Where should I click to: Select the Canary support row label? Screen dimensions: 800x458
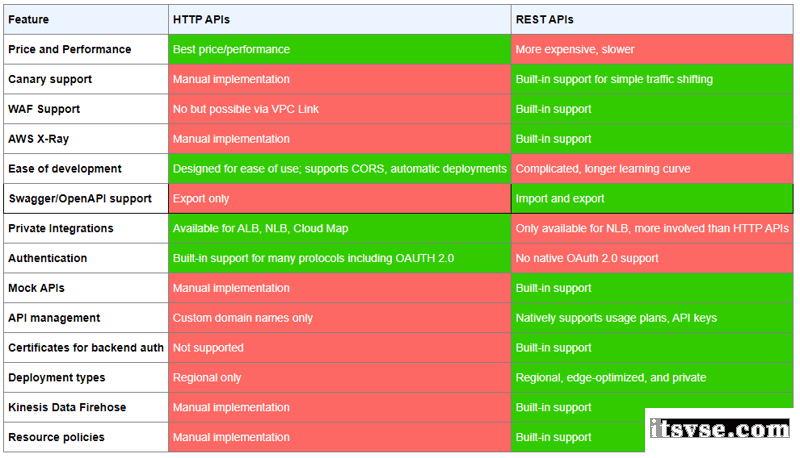pos(86,80)
